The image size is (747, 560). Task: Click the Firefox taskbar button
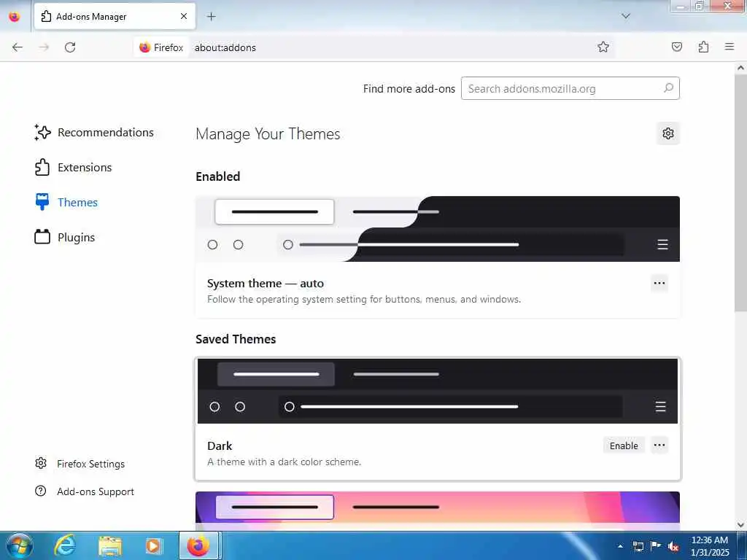click(198, 545)
